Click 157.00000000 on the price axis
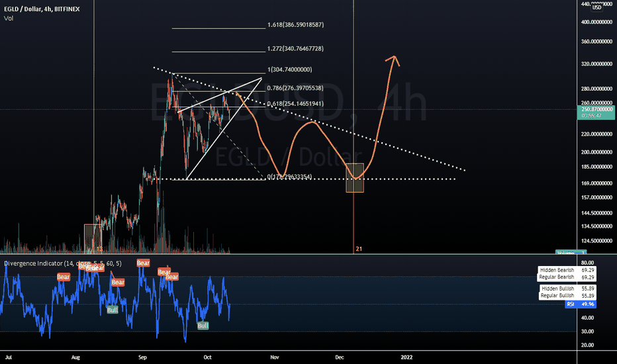Screen dimensions: 617x364 [x=596, y=197]
